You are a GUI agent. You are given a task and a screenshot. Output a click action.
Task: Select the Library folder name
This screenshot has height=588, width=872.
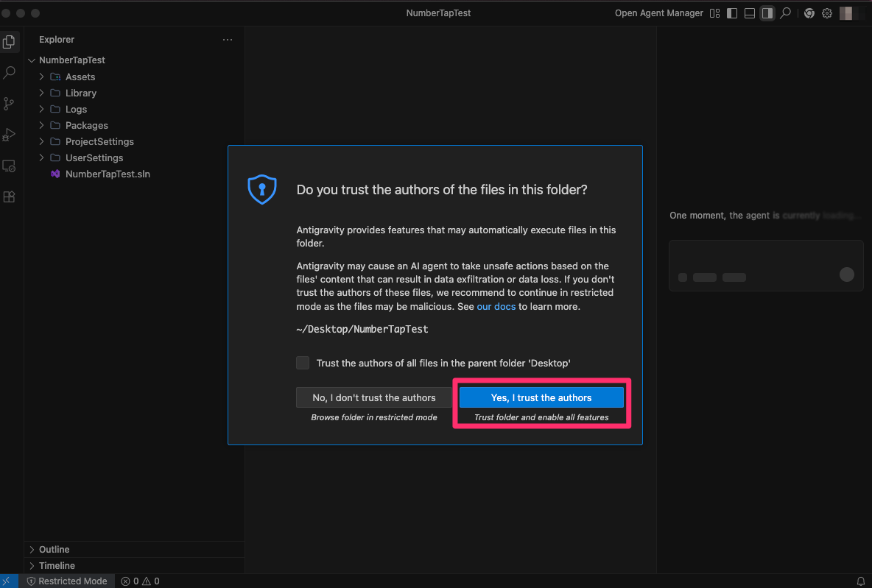tap(81, 93)
